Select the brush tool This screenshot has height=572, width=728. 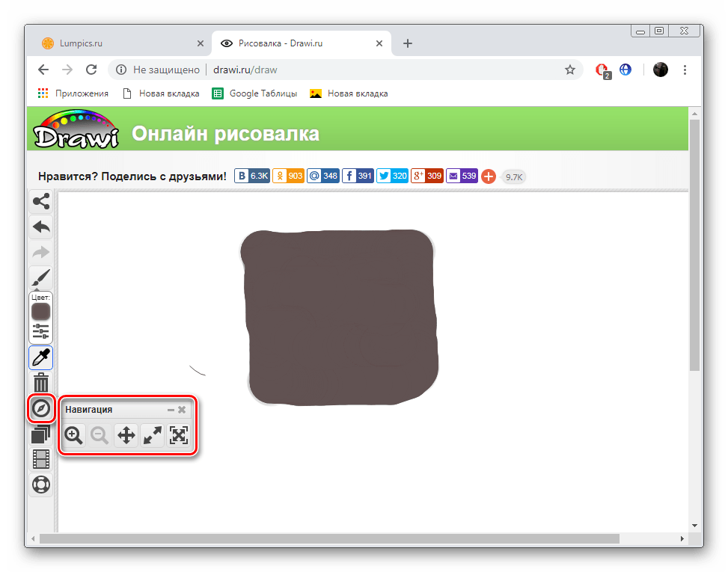pos(40,278)
